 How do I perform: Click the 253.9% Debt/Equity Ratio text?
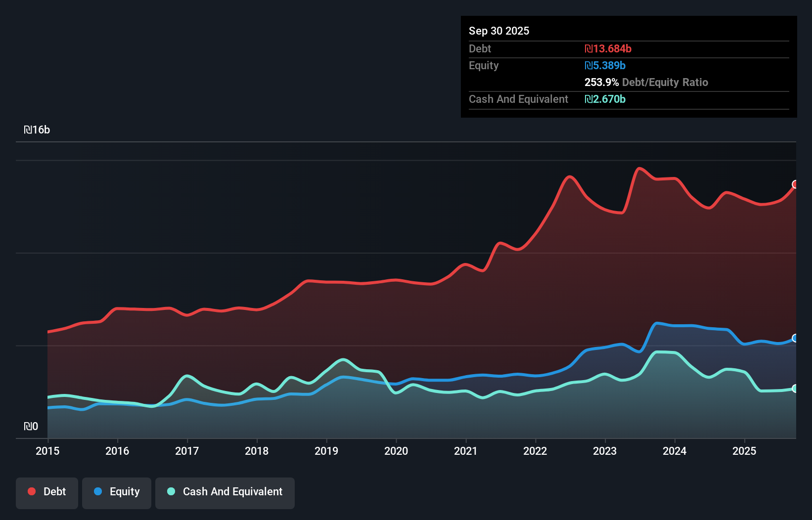646,82
